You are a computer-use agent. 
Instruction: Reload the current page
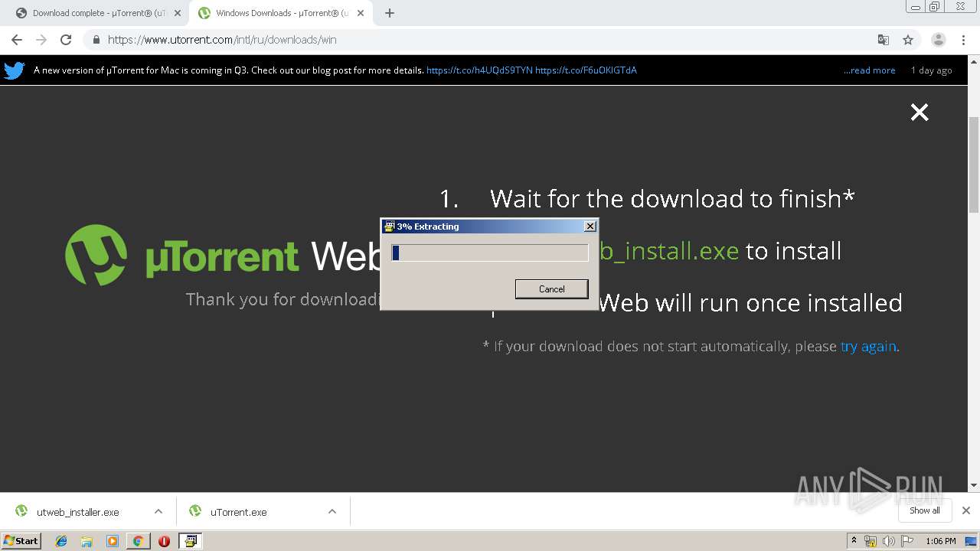click(x=66, y=40)
